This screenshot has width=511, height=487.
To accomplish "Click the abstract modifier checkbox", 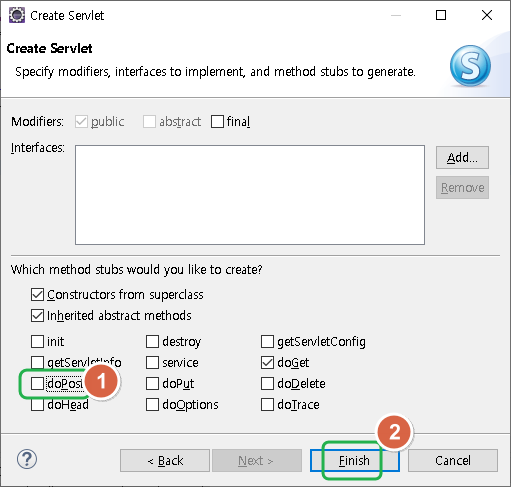I will click(149, 122).
